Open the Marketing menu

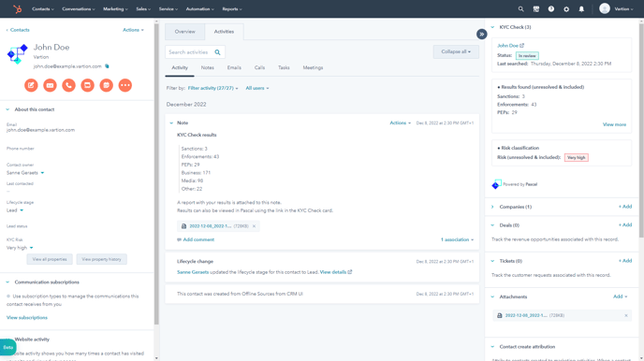(115, 9)
